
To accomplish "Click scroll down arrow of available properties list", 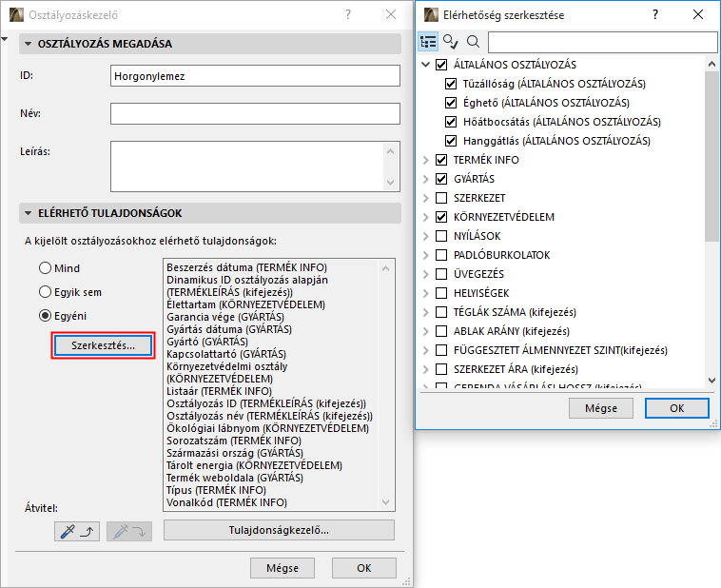I will (x=386, y=502).
